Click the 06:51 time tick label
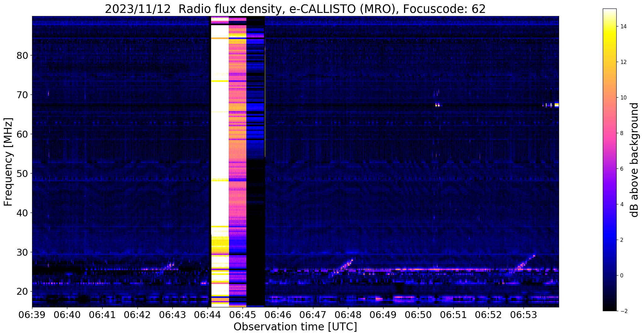Viewport: 644px width, 336px height. click(x=453, y=315)
